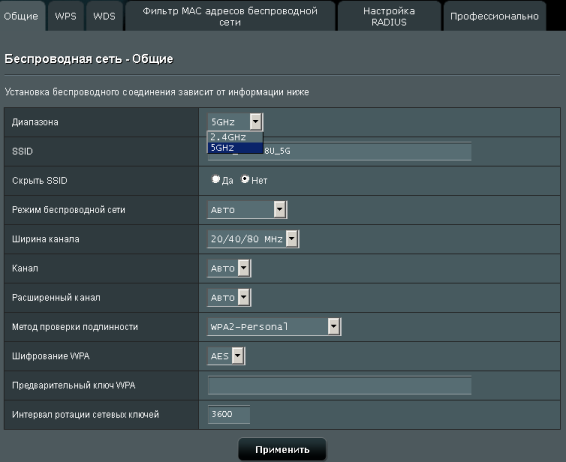This screenshot has height=462, width=566.
Task: Click the key rotation interval field 3600
Action: (x=229, y=414)
